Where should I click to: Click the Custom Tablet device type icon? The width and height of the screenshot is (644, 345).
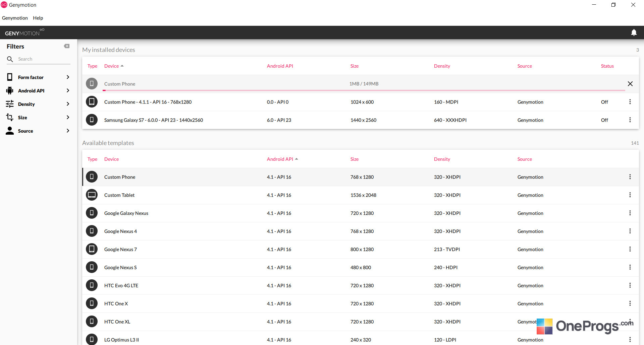pos(92,195)
